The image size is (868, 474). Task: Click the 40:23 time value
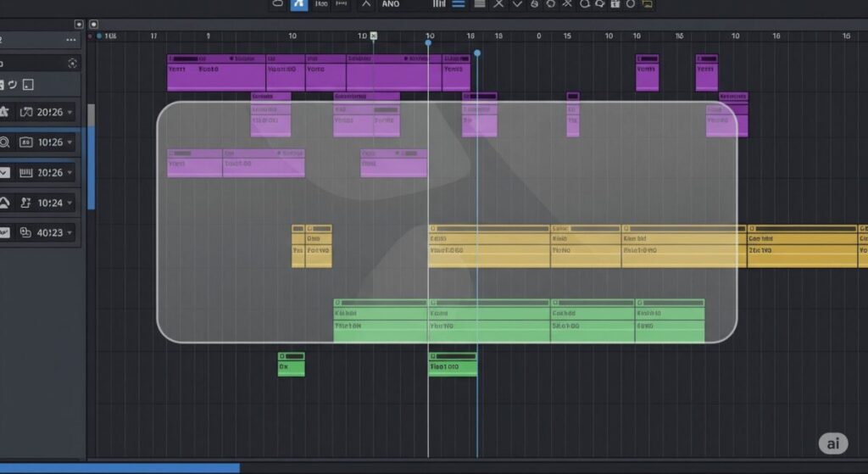pyautogui.click(x=50, y=232)
